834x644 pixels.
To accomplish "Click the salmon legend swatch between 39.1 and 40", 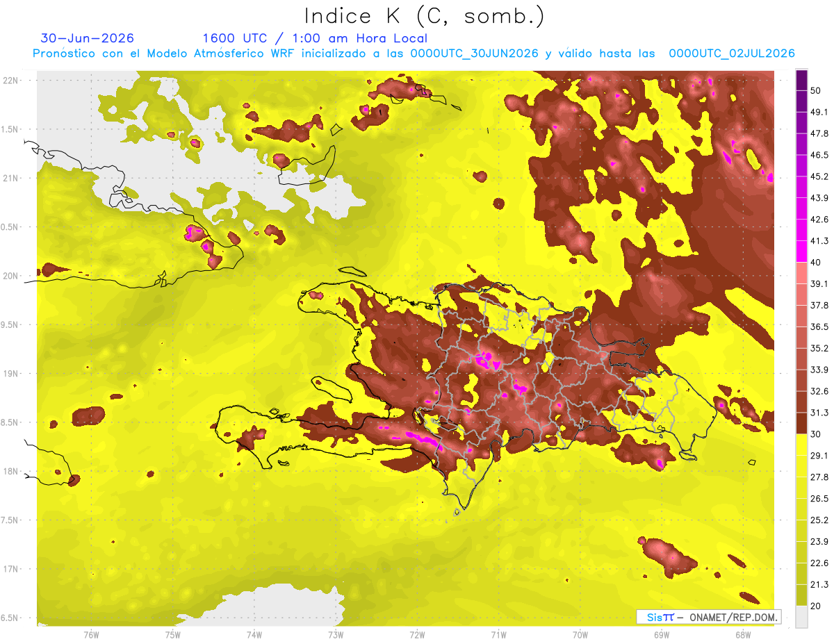I will pos(801,273).
